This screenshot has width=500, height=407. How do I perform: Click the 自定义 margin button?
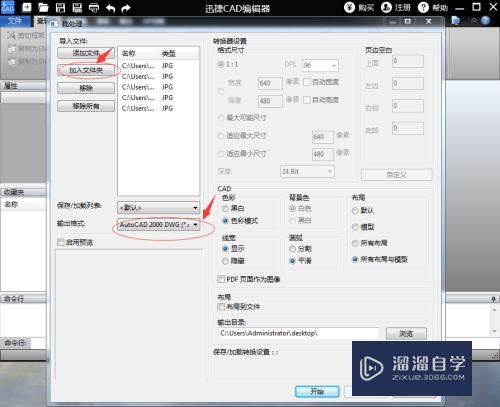pyautogui.click(x=397, y=175)
